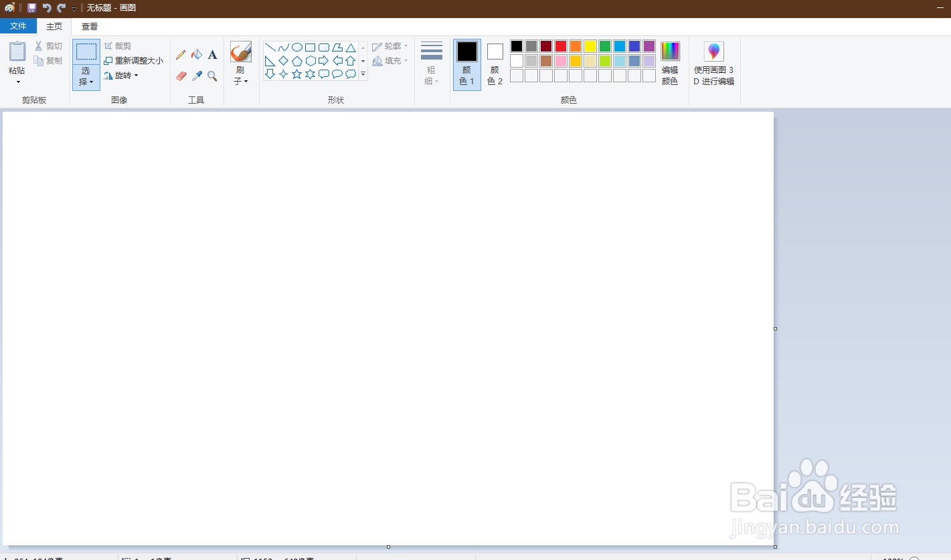Open the 旋转 (Rotate) dropdown

[121, 76]
